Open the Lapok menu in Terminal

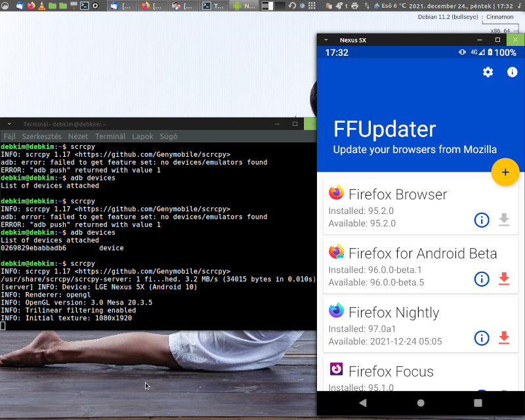142,136
